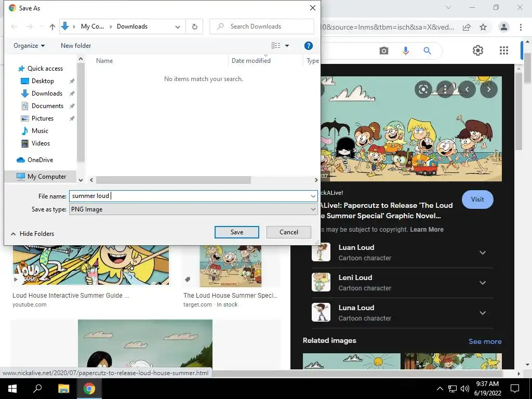Click Google Lens icon on image preview
532x399 pixels.
tap(423, 89)
